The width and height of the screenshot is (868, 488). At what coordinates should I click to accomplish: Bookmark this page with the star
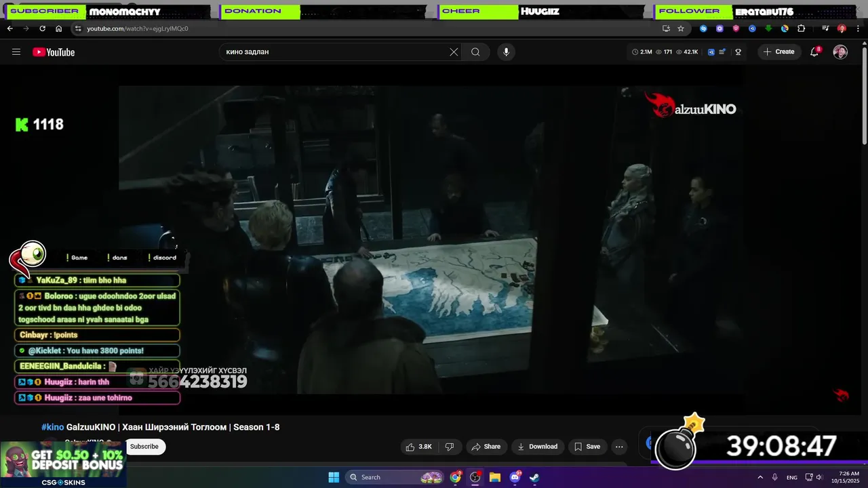[x=681, y=28]
